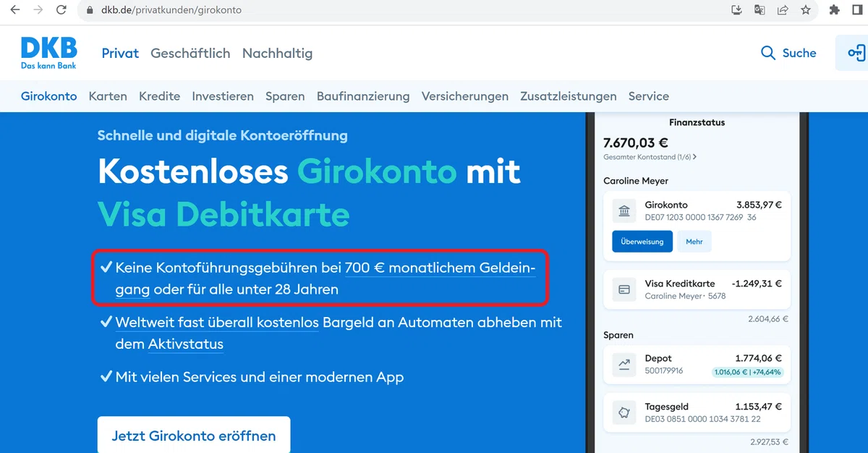Open the Baufinanzierung menu item

point(363,96)
